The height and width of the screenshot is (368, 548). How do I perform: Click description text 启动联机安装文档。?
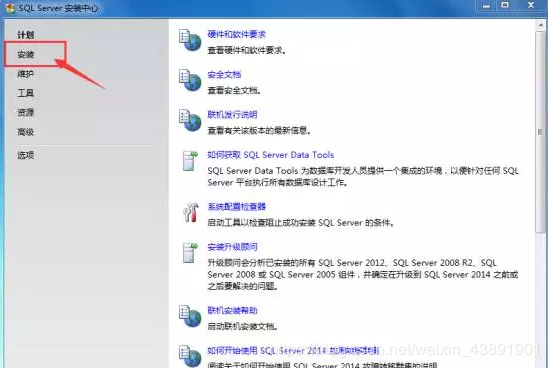[x=243, y=327]
